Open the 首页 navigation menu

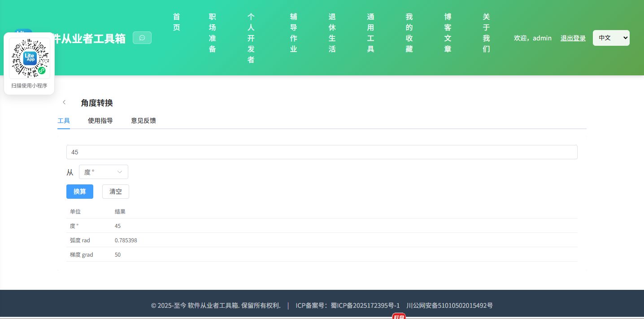click(177, 22)
